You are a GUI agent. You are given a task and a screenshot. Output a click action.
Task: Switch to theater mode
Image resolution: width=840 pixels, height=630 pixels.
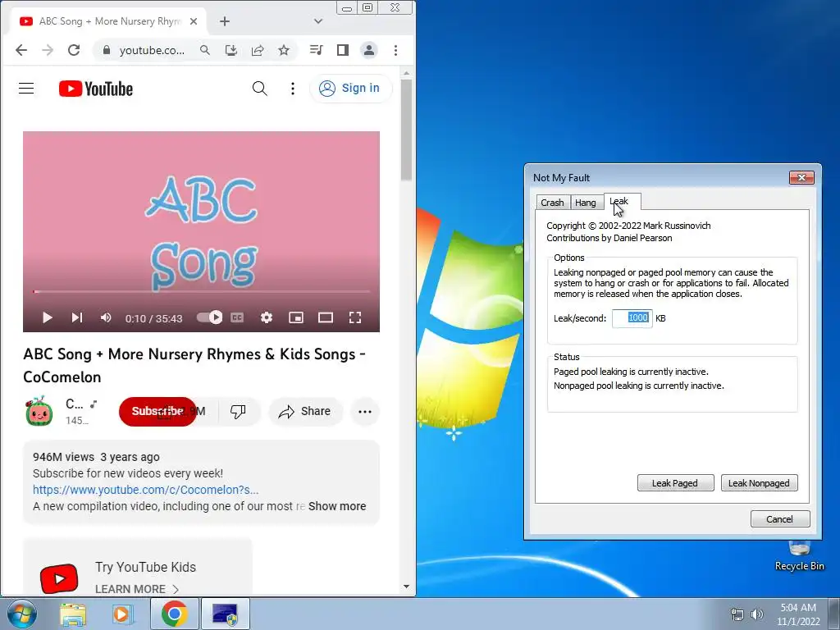tap(326, 317)
